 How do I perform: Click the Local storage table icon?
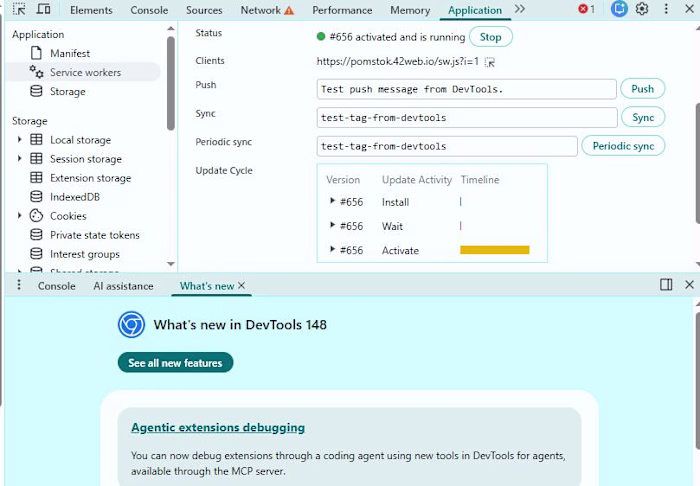tap(36, 140)
